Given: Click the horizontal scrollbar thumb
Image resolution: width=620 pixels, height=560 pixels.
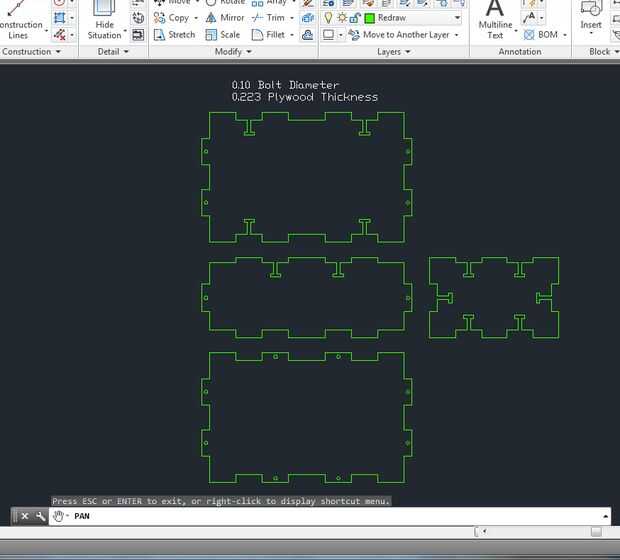Looking at the screenshot, I should coord(596,532).
